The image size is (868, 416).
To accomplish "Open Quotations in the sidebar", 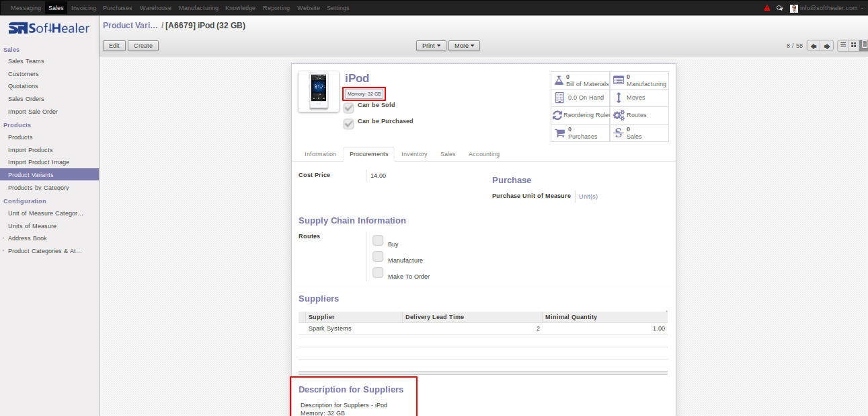I will point(23,86).
